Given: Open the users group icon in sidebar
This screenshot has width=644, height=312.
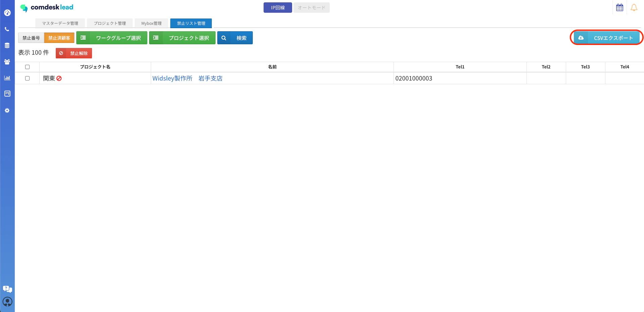Looking at the screenshot, I should 7,62.
